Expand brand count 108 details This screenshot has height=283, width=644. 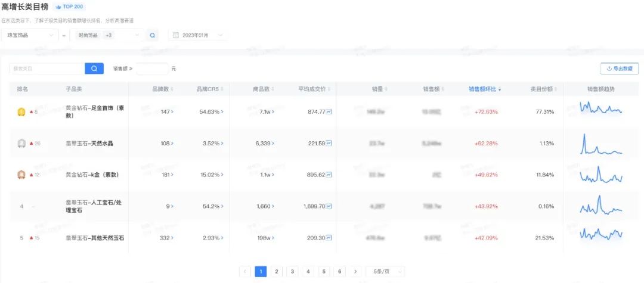coord(167,143)
